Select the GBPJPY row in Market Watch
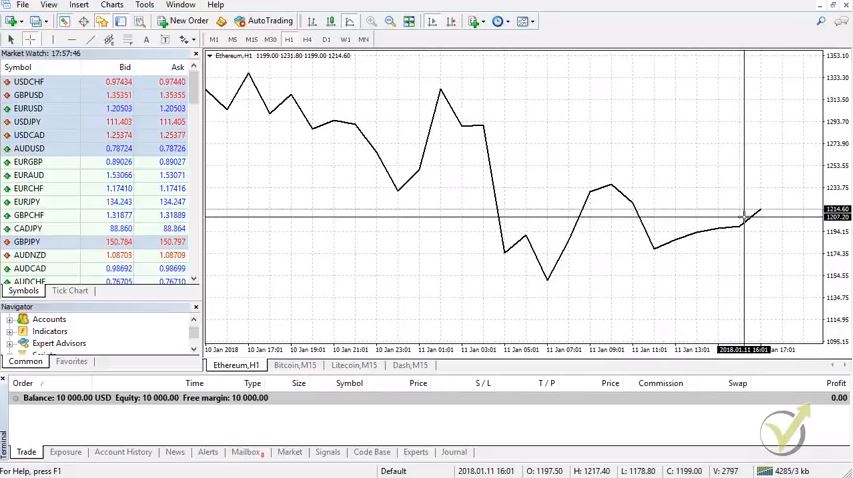 pos(95,241)
